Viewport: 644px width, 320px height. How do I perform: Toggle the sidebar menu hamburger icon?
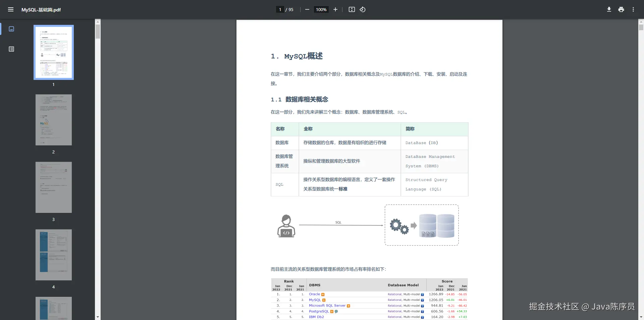tap(11, 9)
